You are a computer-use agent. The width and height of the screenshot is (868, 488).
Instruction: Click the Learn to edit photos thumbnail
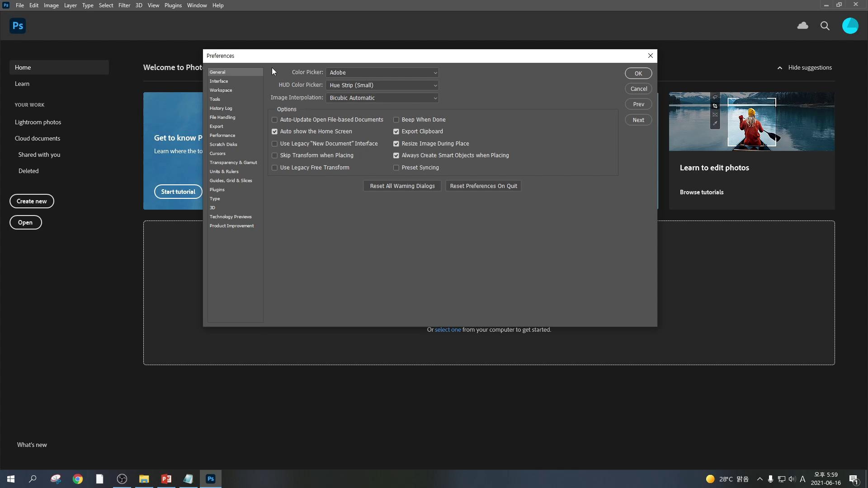pyautogui.click(x=751, y=122)
